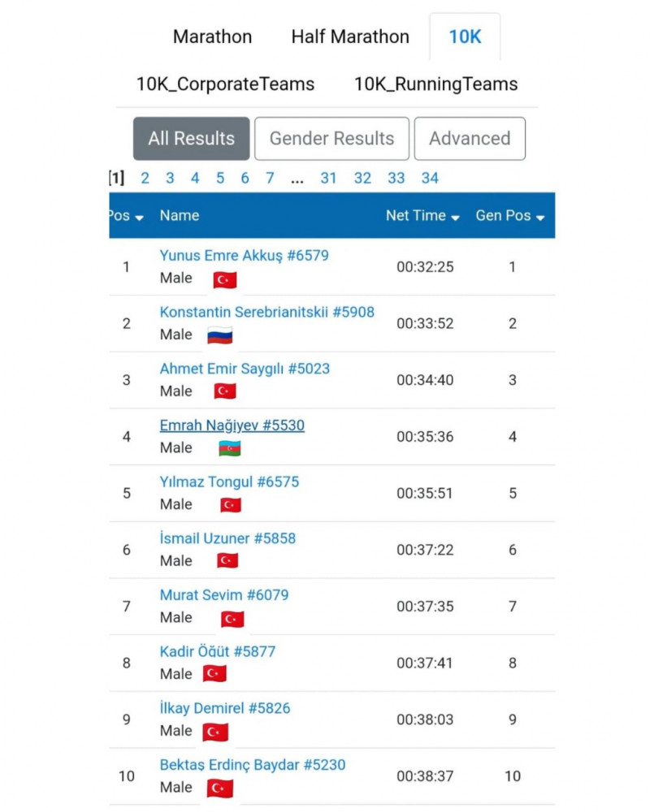Go to results page 7

tap(270, 178)
